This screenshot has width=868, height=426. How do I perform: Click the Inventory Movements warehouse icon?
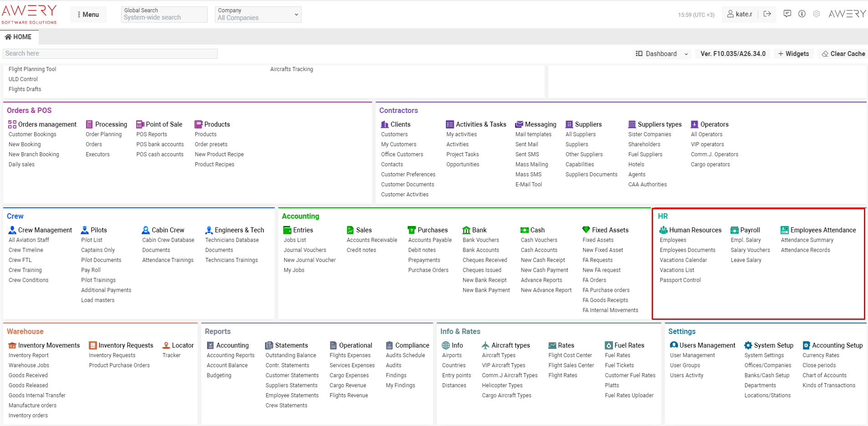[x=12, y=345]
